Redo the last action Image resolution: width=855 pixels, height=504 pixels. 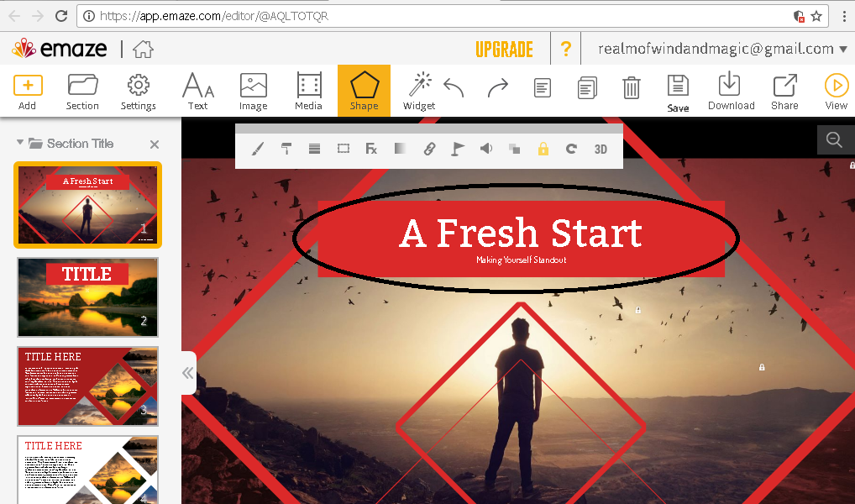(x=497, y=88)
